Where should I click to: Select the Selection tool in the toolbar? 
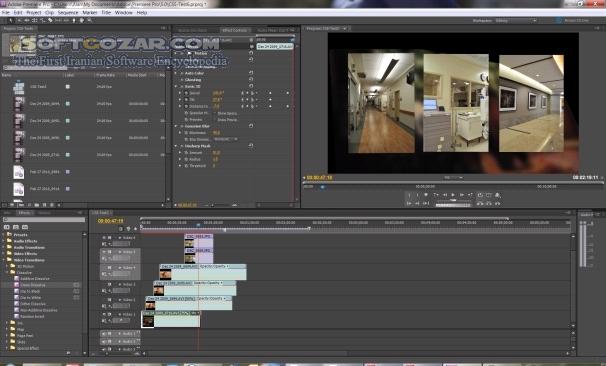coord(12,20)
